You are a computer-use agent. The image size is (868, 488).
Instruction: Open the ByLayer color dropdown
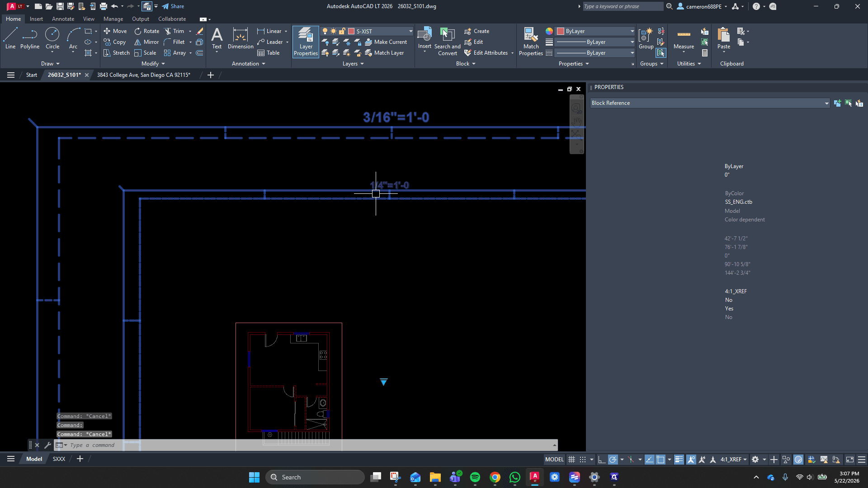coord(632,31)
